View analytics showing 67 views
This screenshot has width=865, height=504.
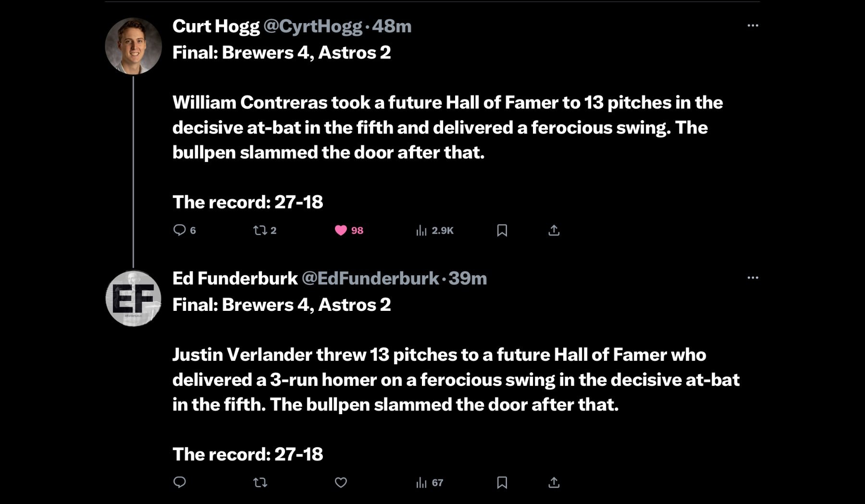421,482
